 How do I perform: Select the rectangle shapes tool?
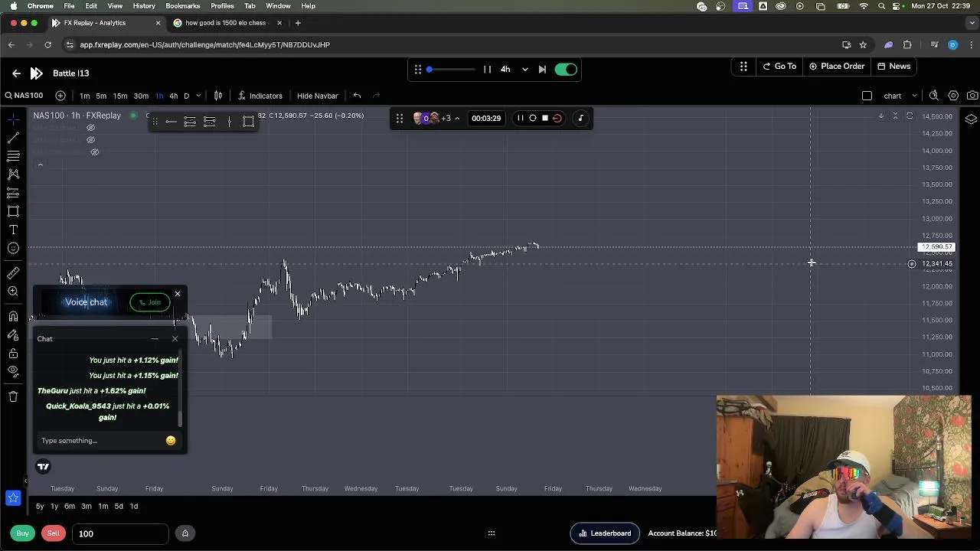pyautogui.click(x=13, y=211)
